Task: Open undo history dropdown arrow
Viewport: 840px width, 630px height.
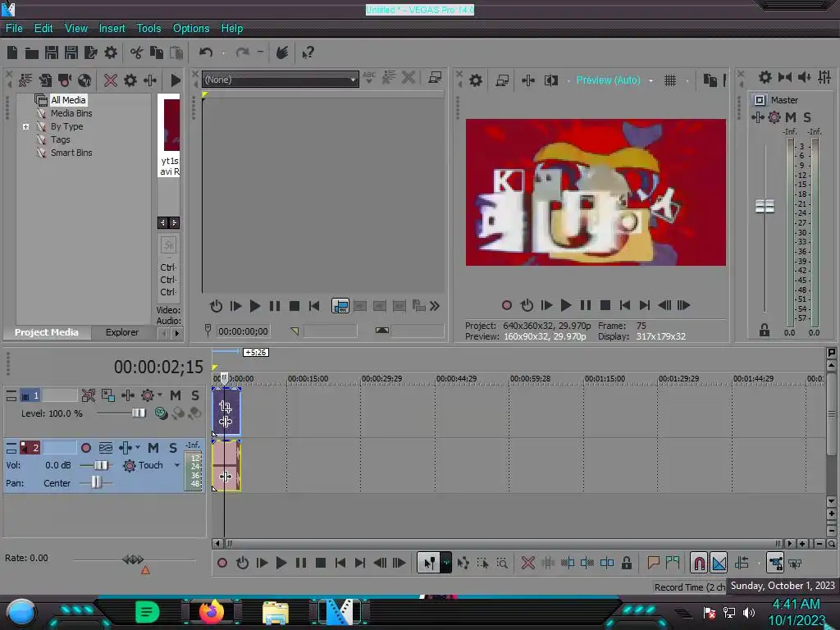Action: (x=223, y=52)
